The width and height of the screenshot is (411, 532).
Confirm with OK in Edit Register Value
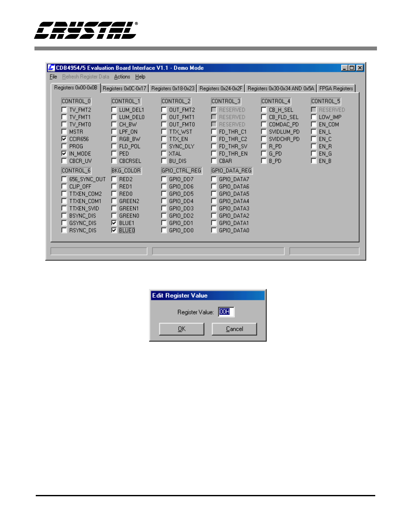point(182,329)
